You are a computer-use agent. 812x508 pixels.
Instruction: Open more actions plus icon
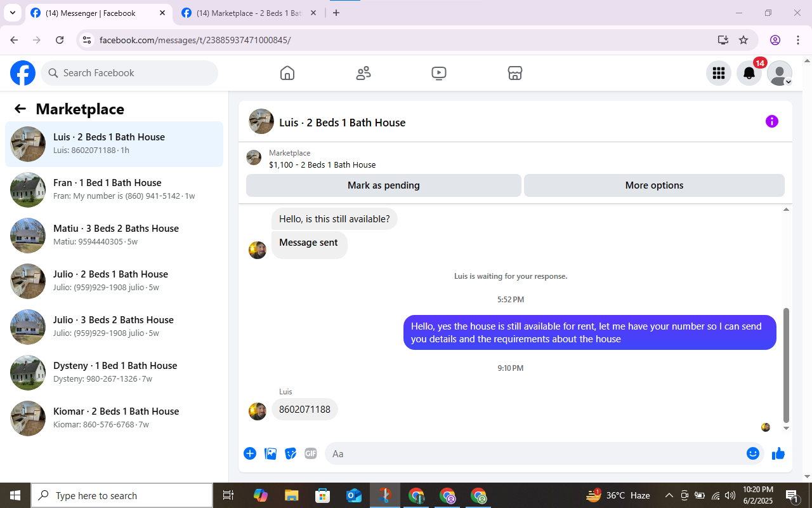click(250, 453)
